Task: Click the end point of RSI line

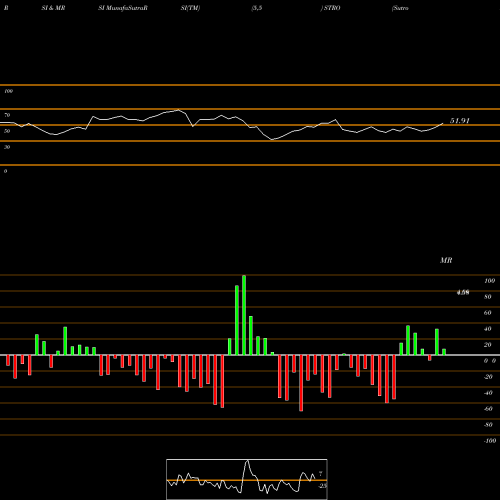Action: (443, 124)
